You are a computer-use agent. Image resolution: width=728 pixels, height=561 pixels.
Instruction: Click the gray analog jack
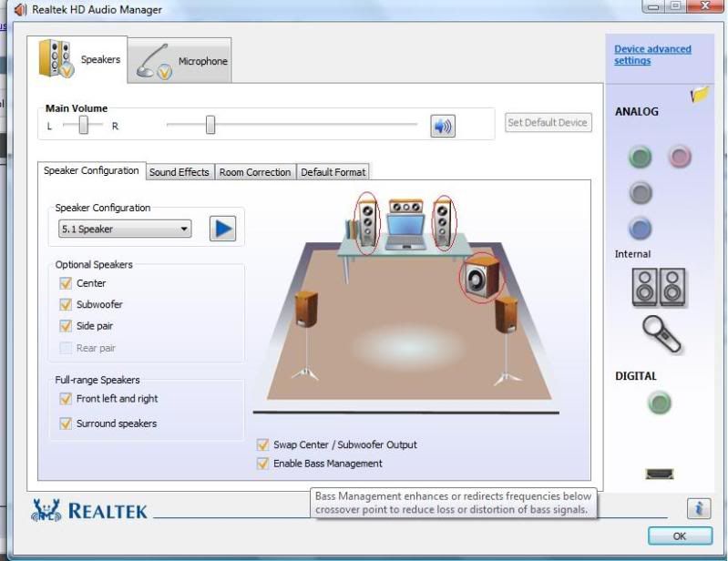641,192
